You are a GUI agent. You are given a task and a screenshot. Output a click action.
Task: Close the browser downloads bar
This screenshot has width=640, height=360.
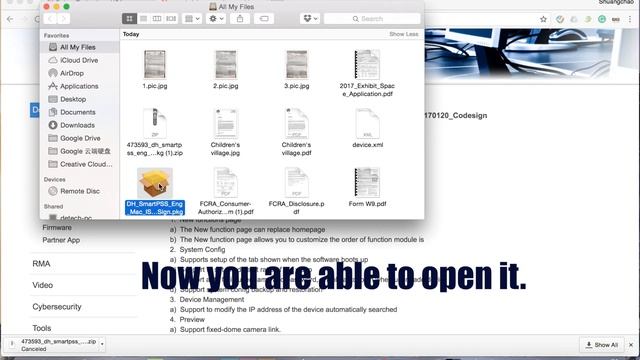(631, 345)
